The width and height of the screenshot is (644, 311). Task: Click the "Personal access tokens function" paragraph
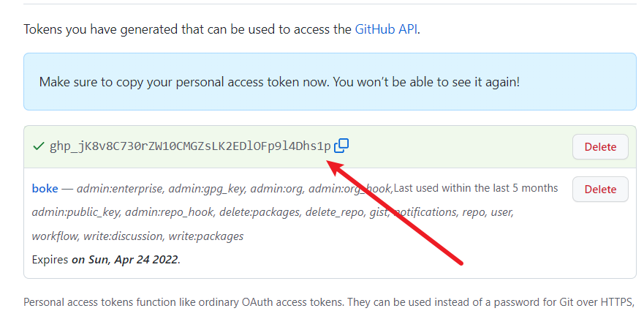coord(327,301)
